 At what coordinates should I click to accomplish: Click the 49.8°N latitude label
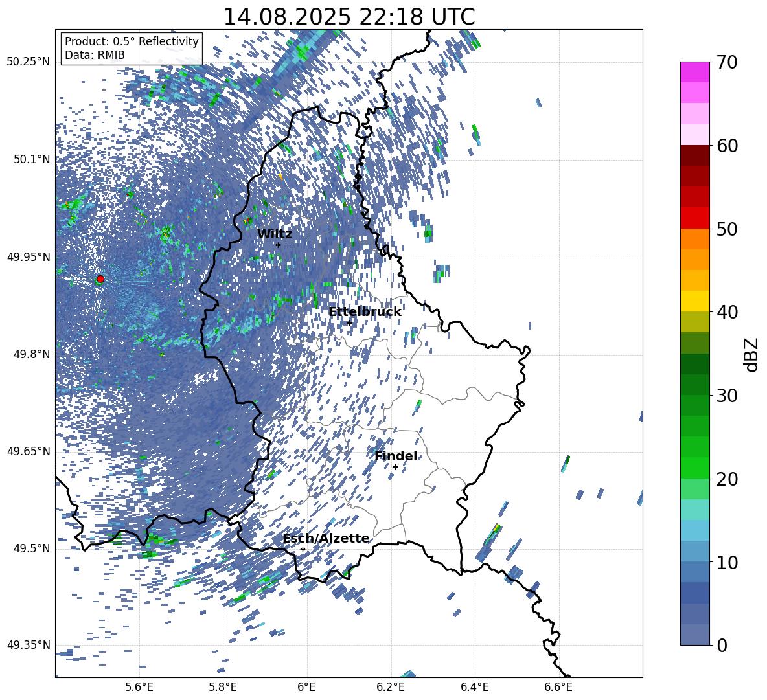coord(32,354)
